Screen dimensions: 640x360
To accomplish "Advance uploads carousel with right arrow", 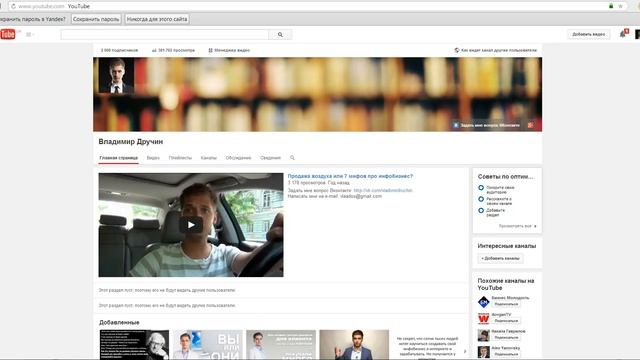I will click(465, 351).
